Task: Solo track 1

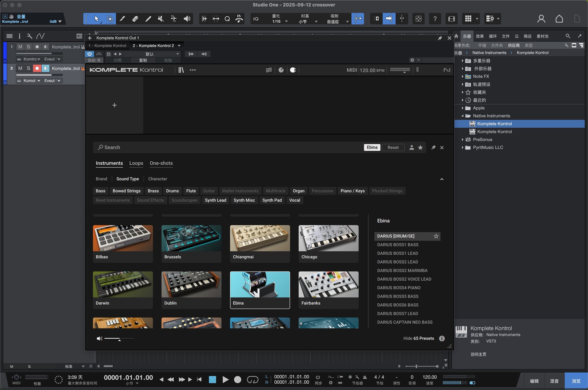Action: tap(28, 47)
